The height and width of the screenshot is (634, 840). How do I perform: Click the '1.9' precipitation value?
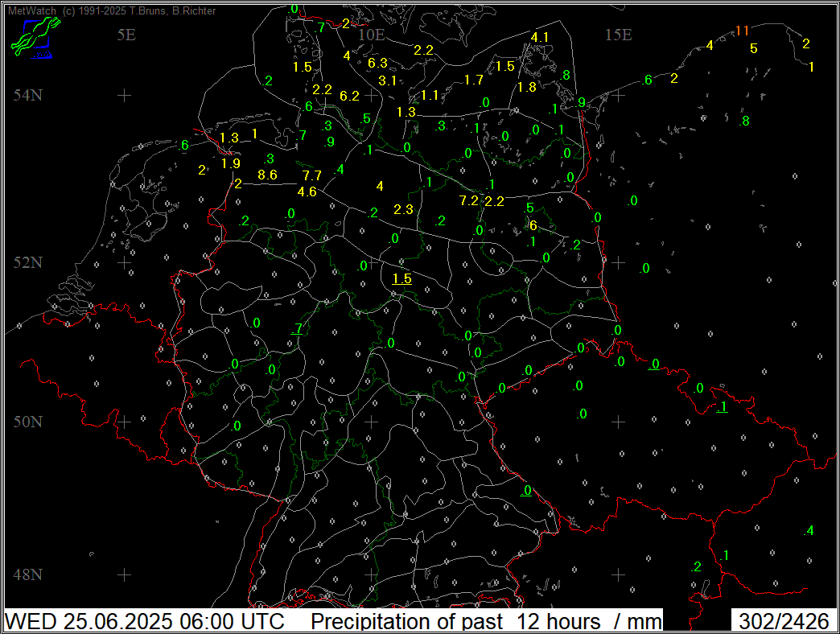pos(231,164)
